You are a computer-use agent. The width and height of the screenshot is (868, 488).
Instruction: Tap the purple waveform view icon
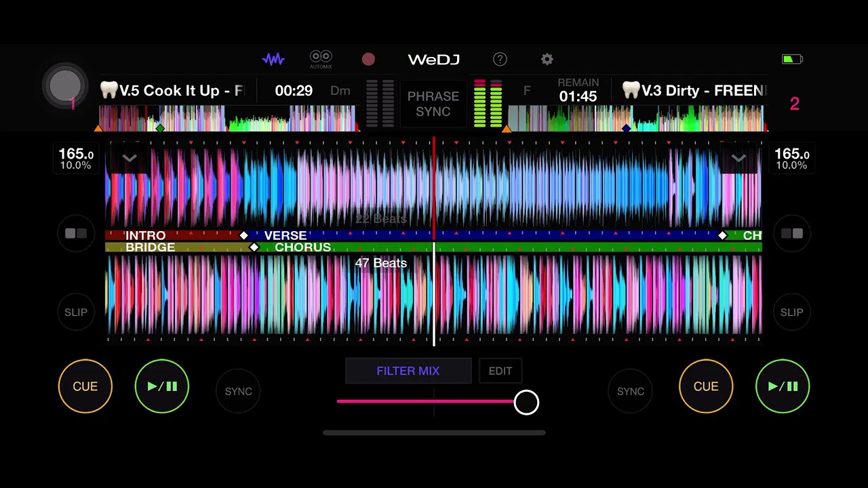pos(273,60)
